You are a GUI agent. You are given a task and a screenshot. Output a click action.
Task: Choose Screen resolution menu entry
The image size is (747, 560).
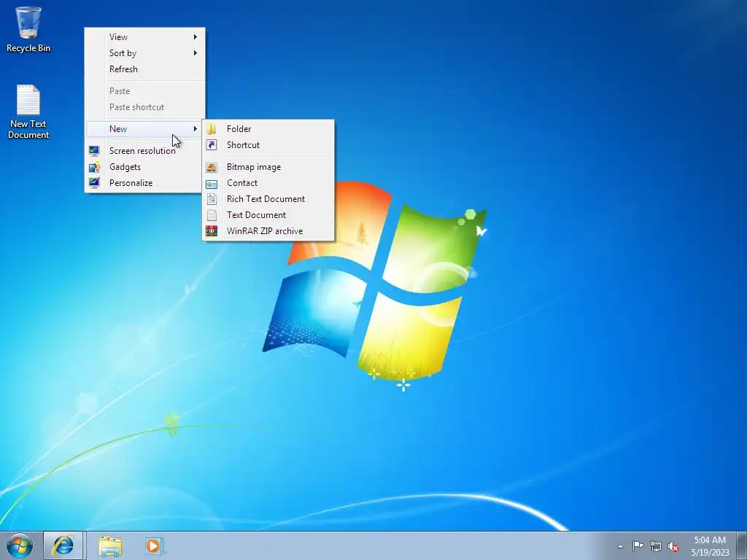(145, 151)
